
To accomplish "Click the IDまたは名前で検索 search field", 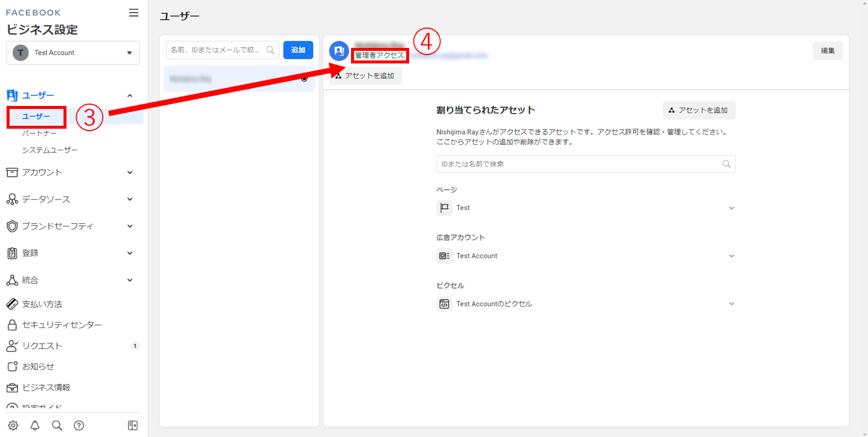I will [x=579, y=164].
